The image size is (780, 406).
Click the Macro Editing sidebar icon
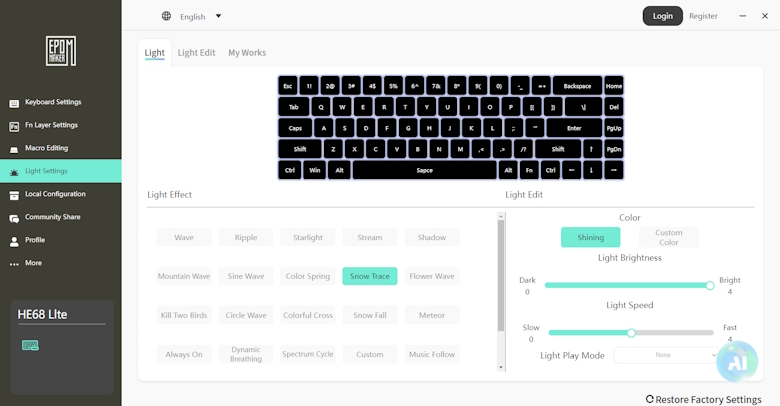tap(14, 149)
